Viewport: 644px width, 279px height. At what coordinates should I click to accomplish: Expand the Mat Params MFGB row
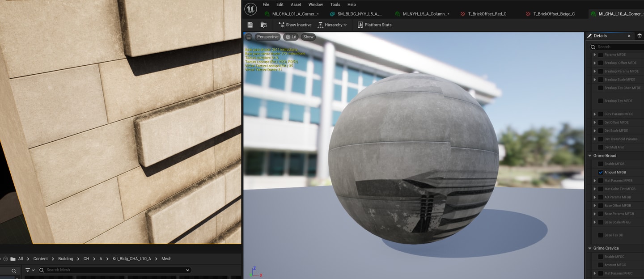[594, 181]
